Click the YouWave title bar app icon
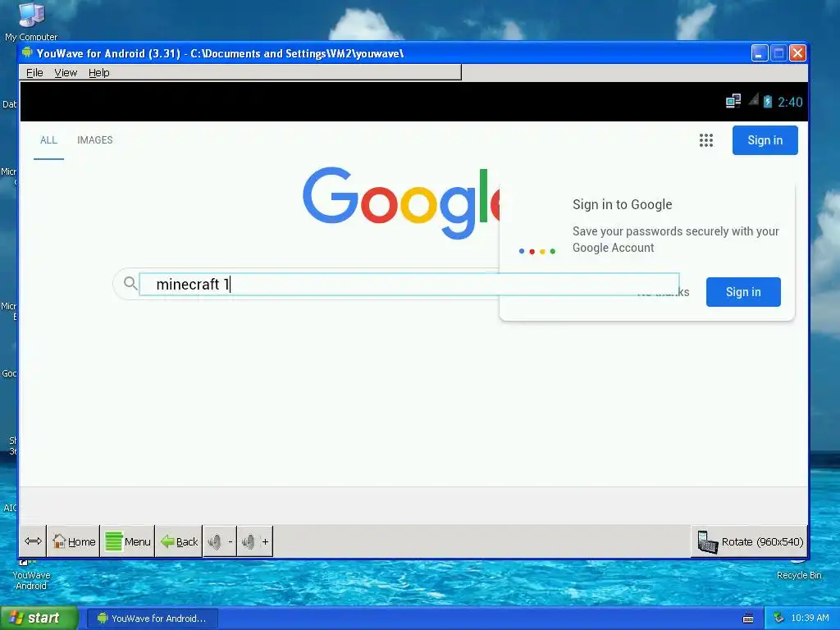Screen dimensions: 840x630 [x=27, y=52]
